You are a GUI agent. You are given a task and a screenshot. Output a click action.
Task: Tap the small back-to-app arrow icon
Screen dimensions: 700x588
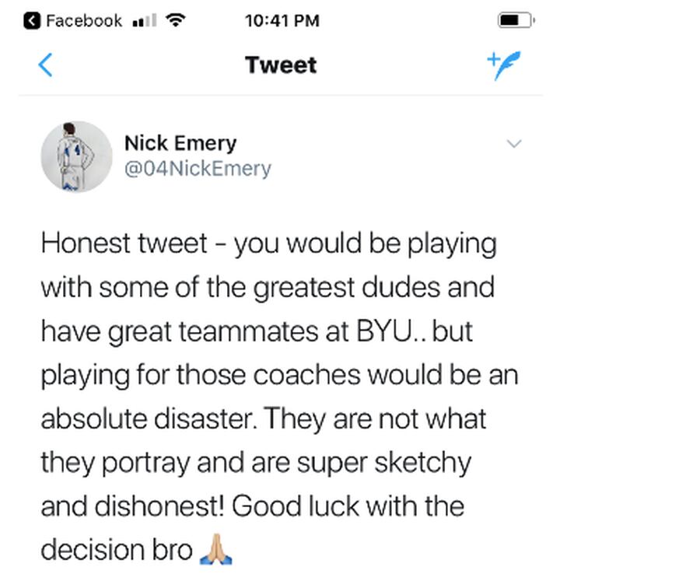[32, 21]
